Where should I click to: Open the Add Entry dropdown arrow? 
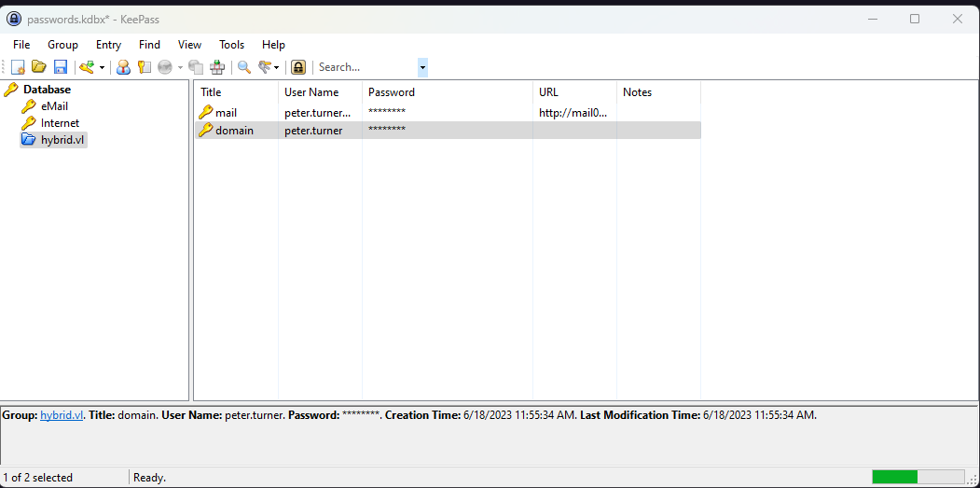(103, 67)
